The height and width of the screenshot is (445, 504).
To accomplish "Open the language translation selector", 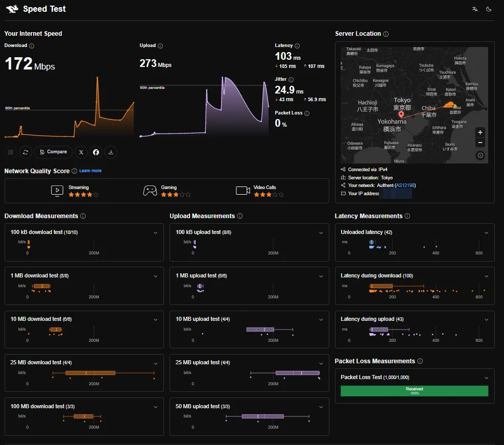I will (475, 9).
